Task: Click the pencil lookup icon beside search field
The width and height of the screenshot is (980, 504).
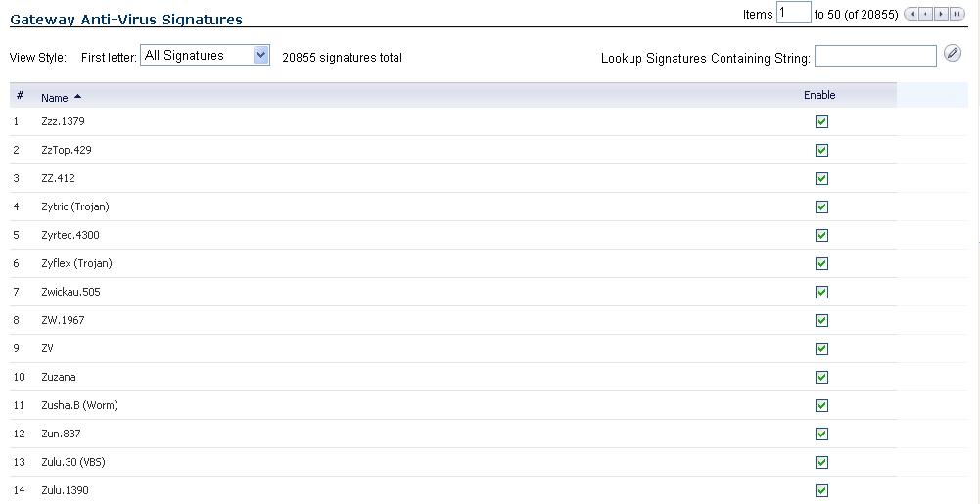Action: (952, 54)
